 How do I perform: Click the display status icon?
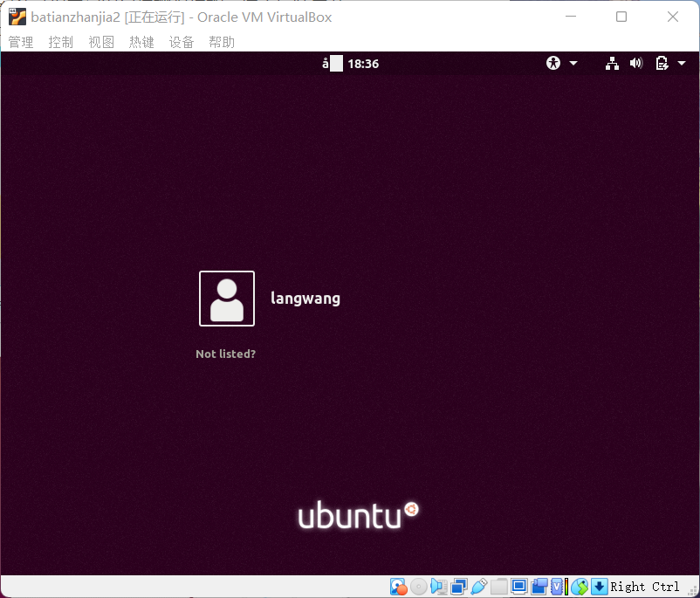[x=519, y=587]
